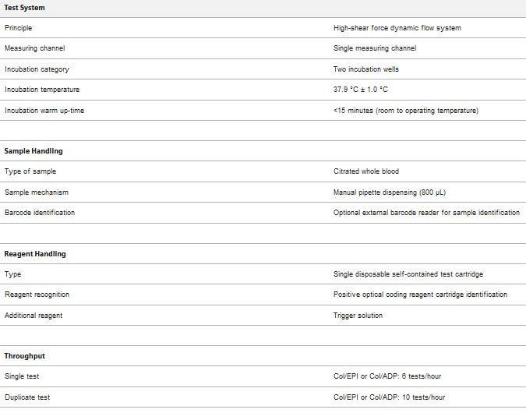
Task: Select the Incubation warm up-time label
Action: point(44,111)
